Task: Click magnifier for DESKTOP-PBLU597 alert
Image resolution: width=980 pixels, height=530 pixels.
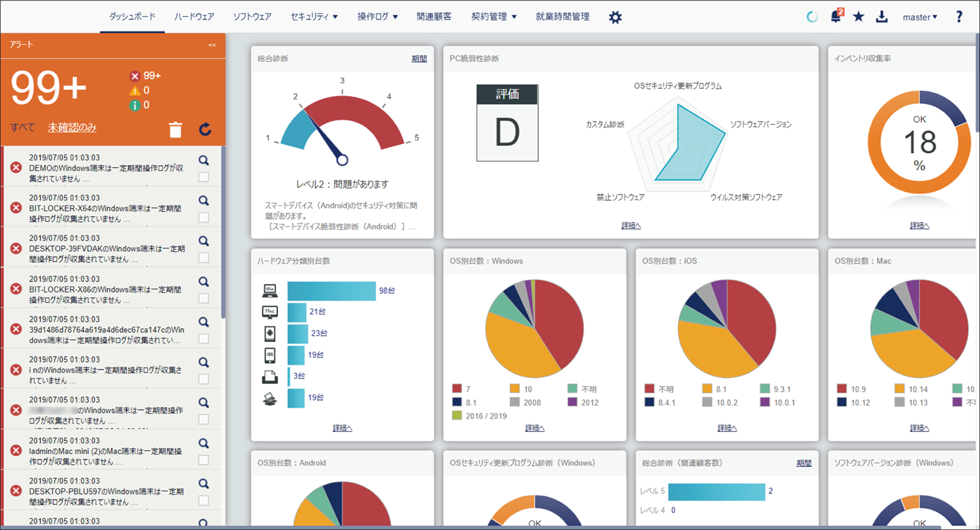Action: point(204,484)
